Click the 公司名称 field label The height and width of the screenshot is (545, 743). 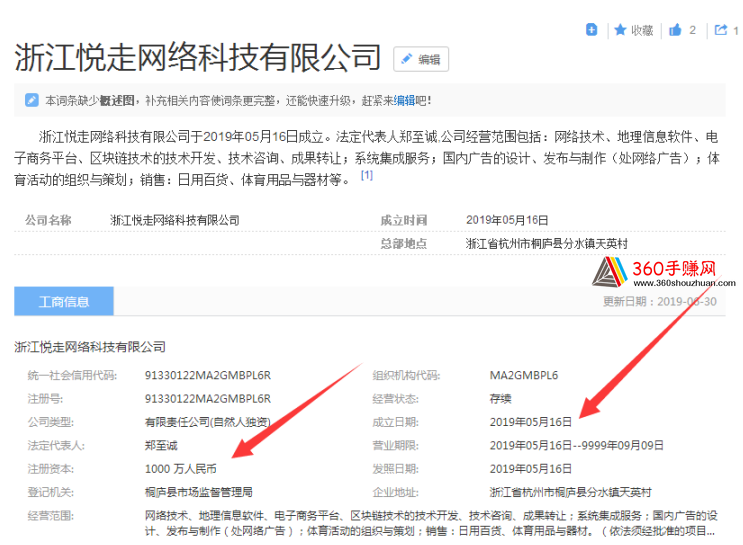coord(48,220)
